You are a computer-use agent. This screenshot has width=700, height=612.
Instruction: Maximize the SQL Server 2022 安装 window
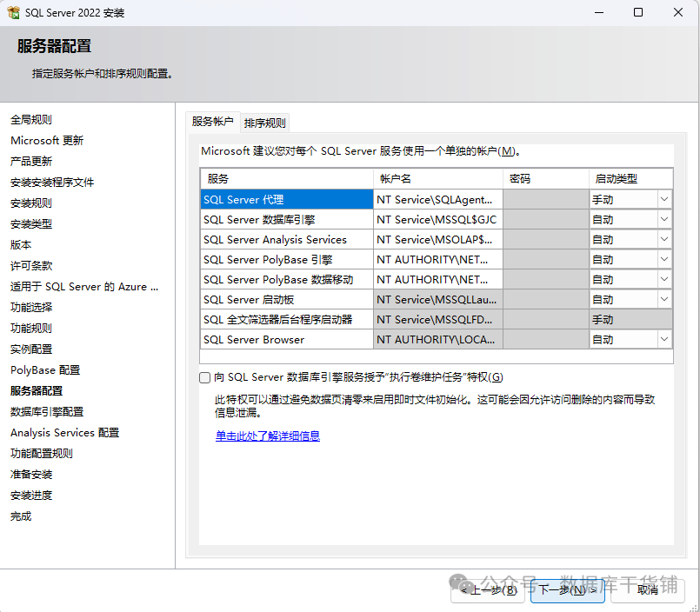click(638, 12)
